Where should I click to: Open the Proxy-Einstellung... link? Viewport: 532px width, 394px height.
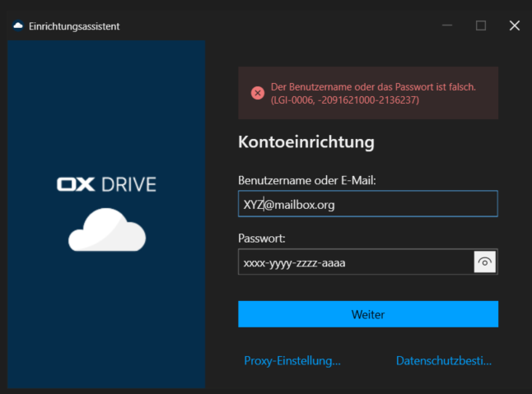tap(292, 360)
